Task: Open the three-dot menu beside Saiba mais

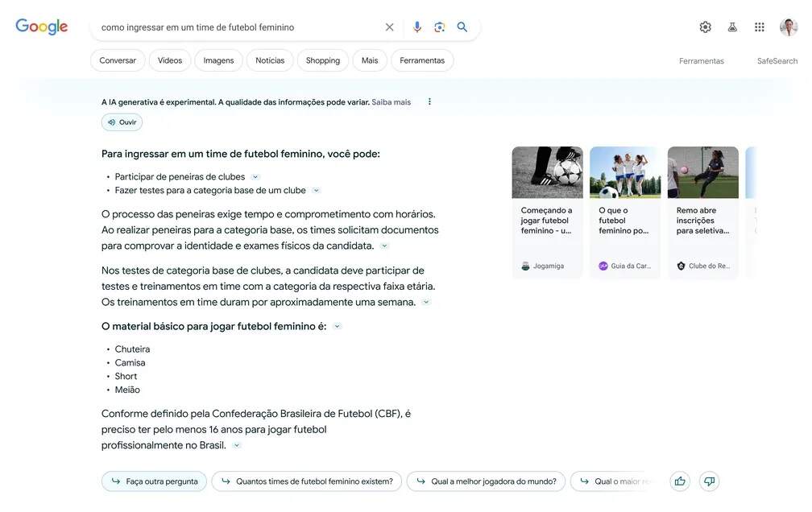Action: pos(429,101)
